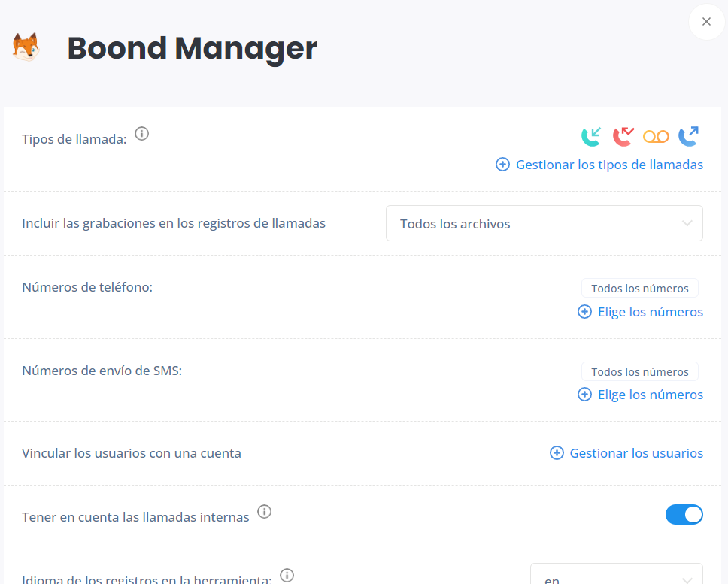The height and width of the screenshot is (584, 728).
Task: Show info tooltip for llamadas internas
Action: tap(264, 512)
